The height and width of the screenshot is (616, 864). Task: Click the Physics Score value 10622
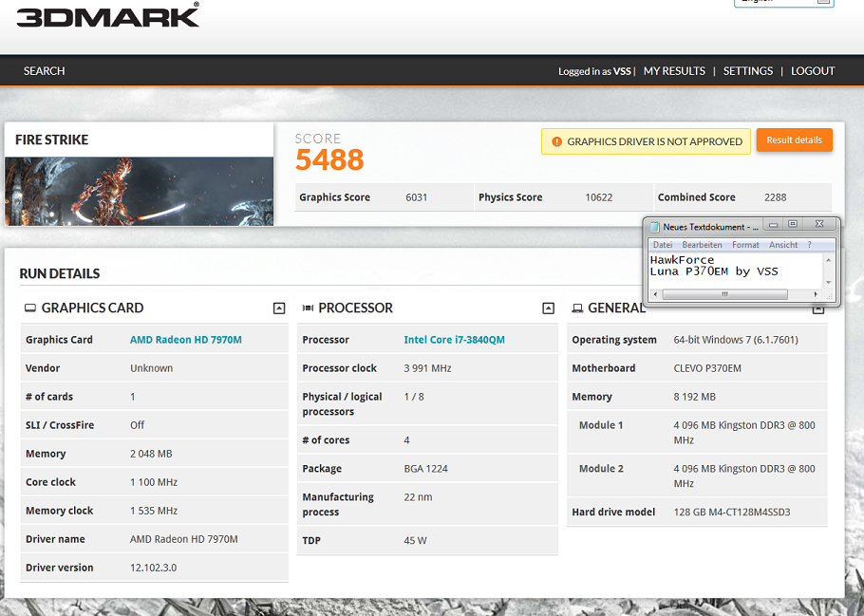click(x=599, y=197)
